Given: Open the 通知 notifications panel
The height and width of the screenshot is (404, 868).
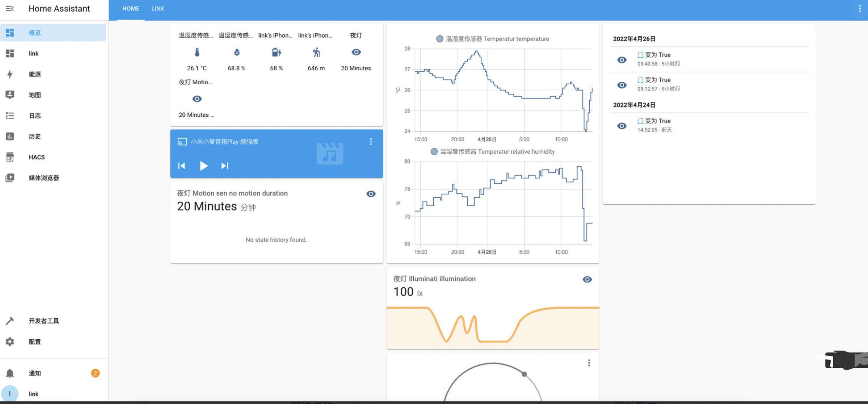Looking at the screenshot, I should coord(53,373).
